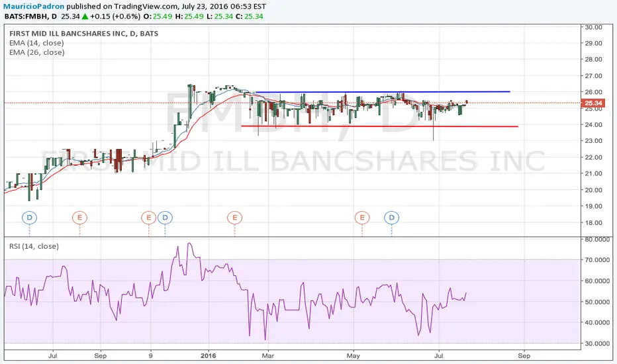Click the 30.0000 RSI axis label
Viewport: 617px width, 364px height.
tap(597, 343)
